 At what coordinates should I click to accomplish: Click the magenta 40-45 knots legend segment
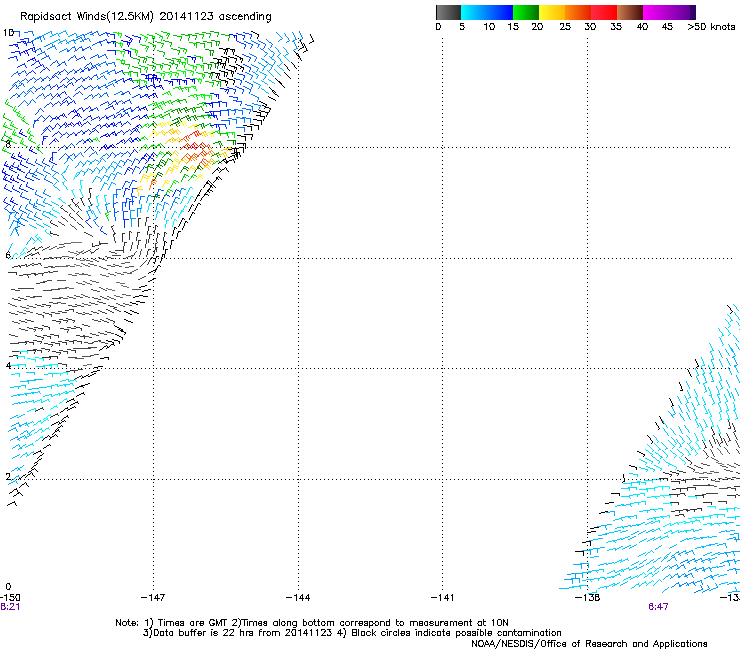pyautogui.click(x=656, y=12)
